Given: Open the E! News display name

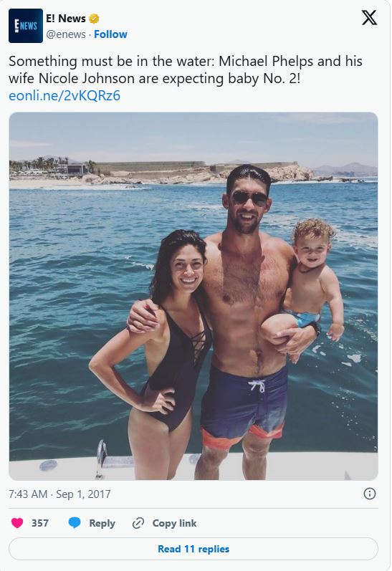Looking at the screenshot, I should click(66, 18).
